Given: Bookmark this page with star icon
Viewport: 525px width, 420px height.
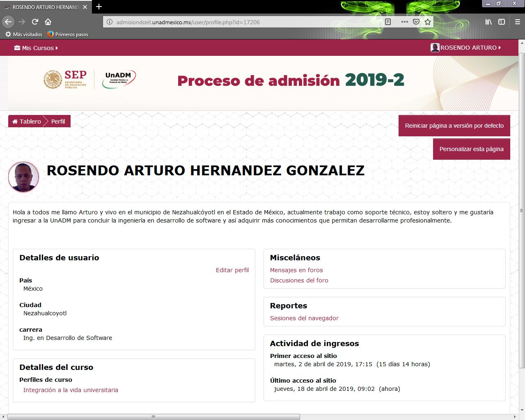Looking at the screenshot, I should click(x=428, y=22).
